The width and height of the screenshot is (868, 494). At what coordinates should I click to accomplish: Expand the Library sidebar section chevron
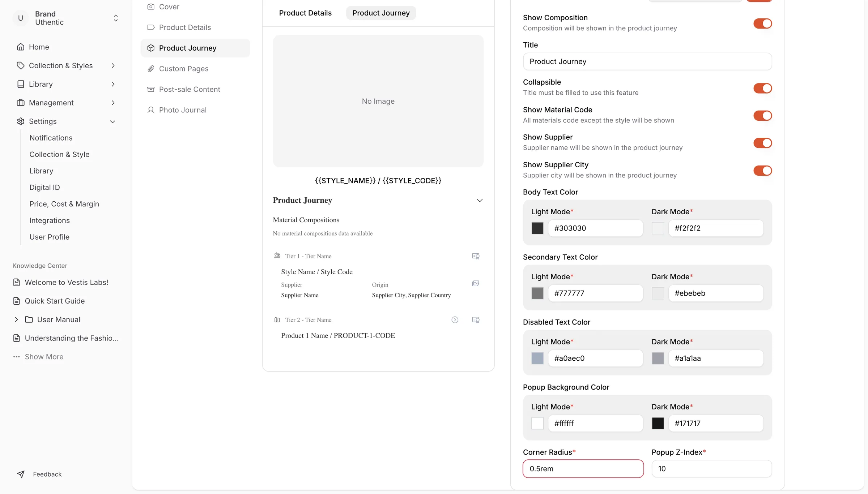(x=113, y=84)
